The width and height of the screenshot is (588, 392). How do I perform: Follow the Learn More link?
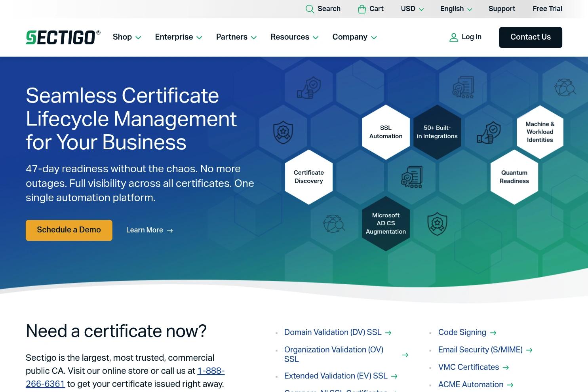click(150, 230)
